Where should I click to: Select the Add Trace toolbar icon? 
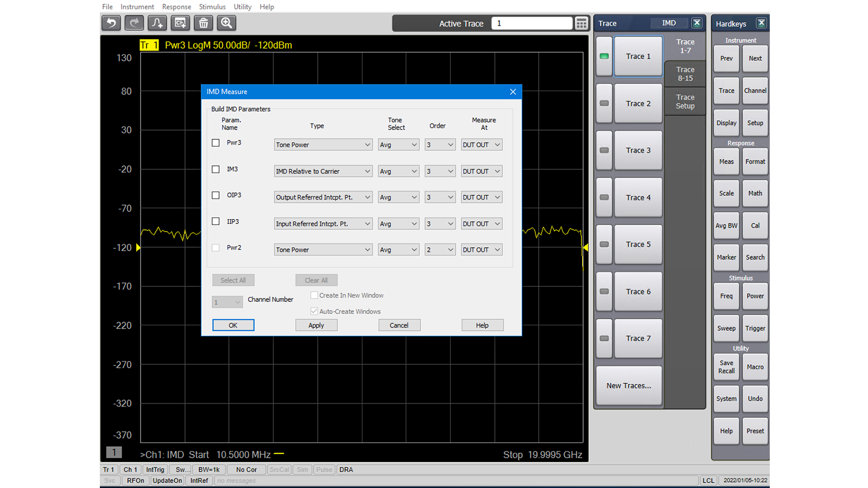point(157,23)
